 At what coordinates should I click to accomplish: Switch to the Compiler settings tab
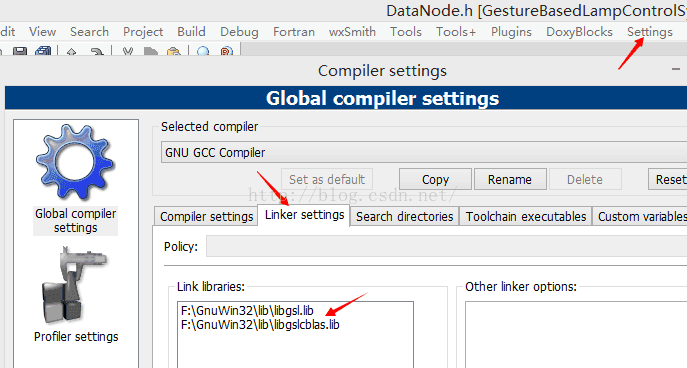(206, 216)
